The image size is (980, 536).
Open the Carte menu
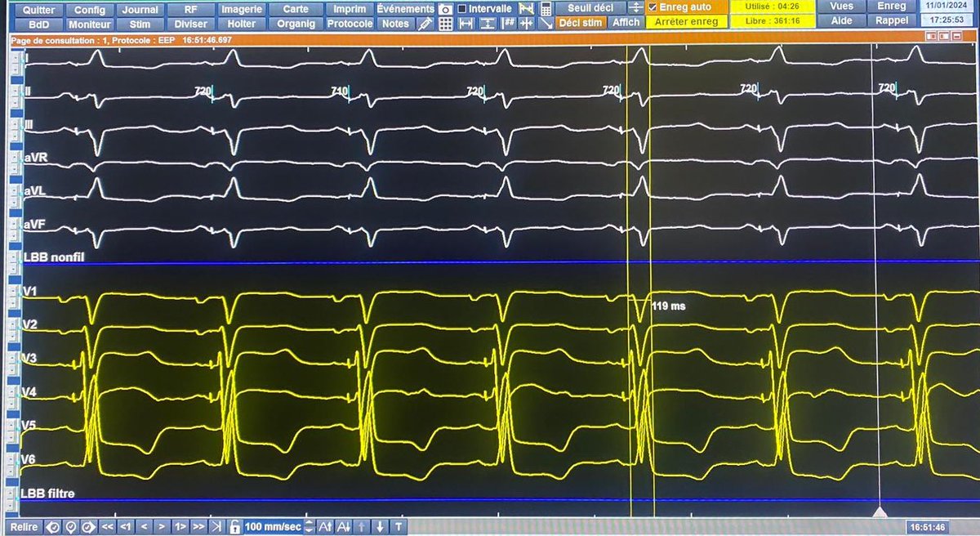click(296, 9)
